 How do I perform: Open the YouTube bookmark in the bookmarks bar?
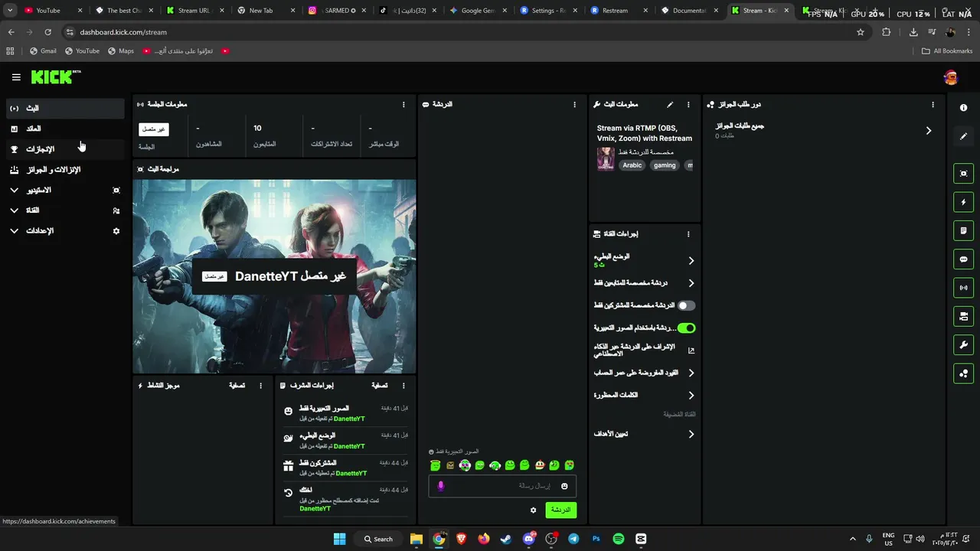coord(83,51)
